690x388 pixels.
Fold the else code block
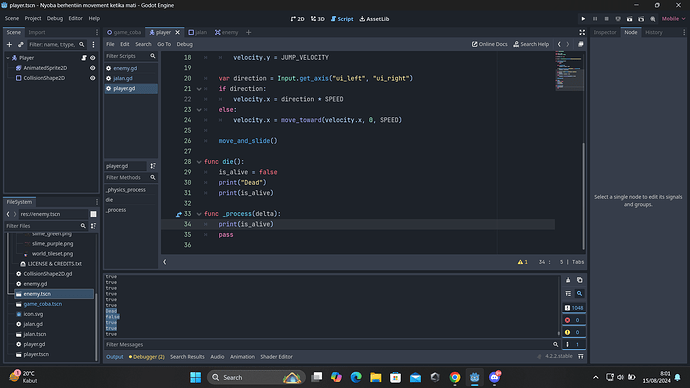coord(199,110)
